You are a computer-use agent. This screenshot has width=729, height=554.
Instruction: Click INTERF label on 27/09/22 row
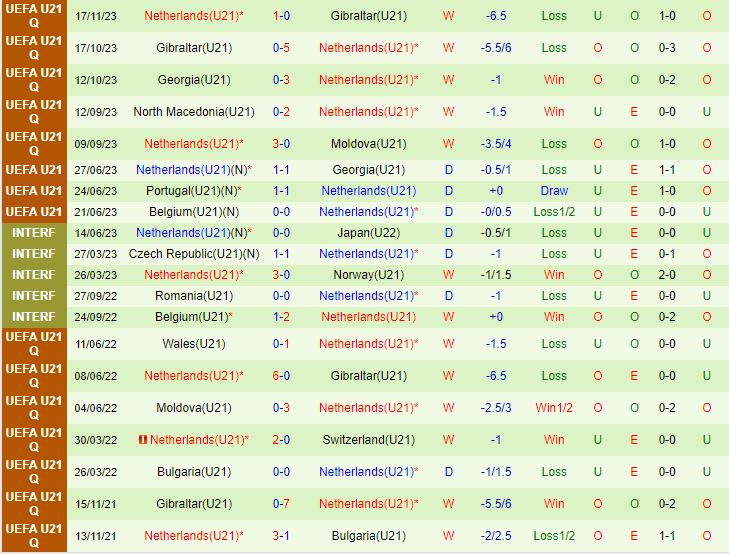[x=33, y=296]
